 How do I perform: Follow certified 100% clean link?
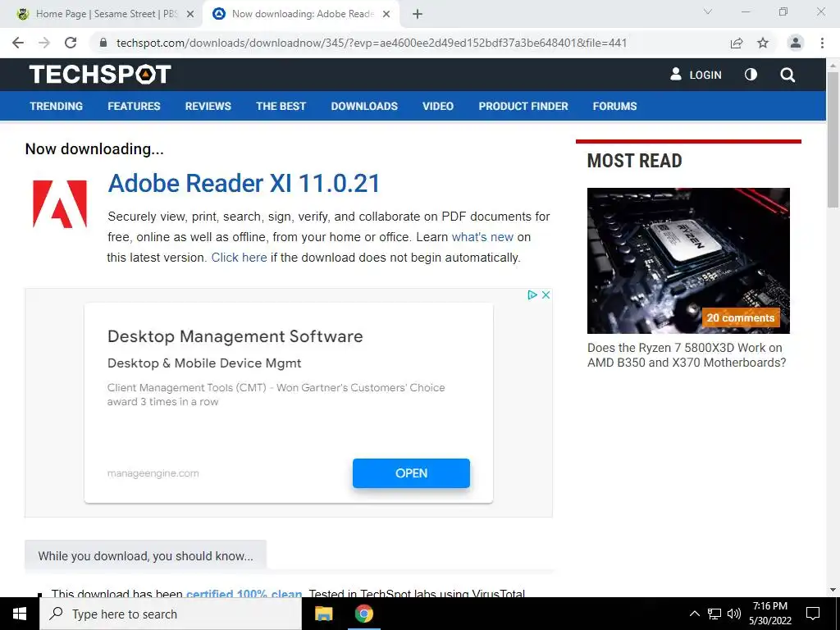tap(244, 594)
